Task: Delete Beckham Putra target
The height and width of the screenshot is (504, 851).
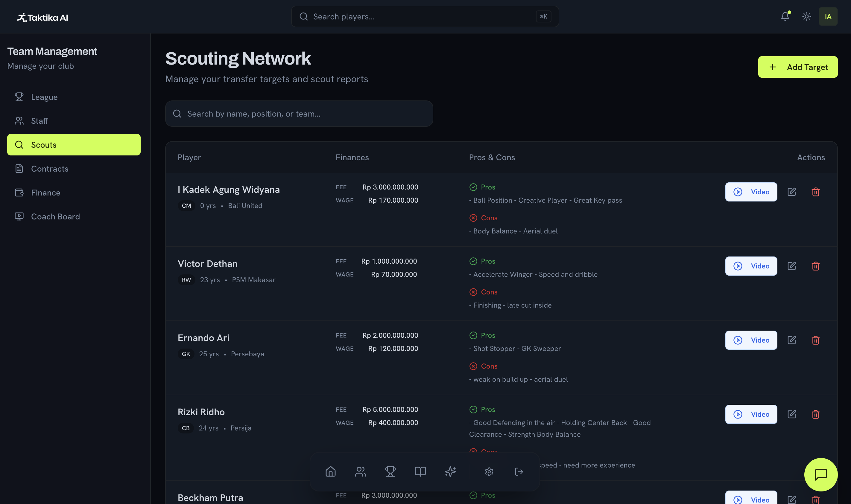Action: click(815, 500)
